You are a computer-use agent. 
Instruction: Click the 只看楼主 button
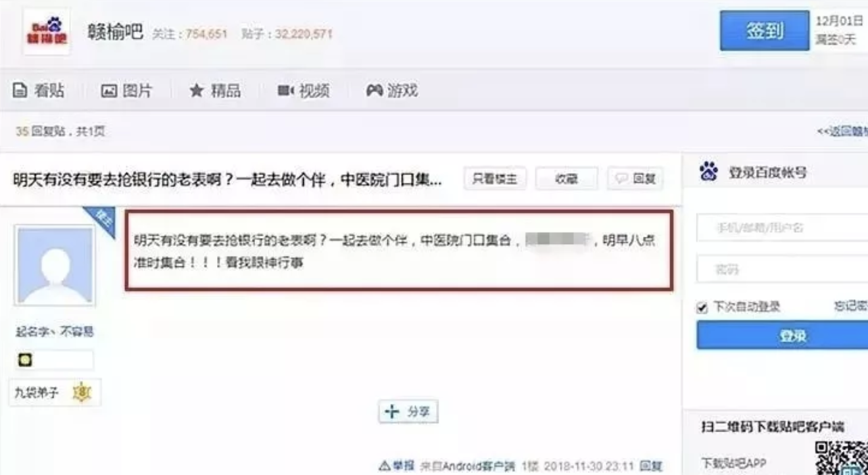[495, 179]
